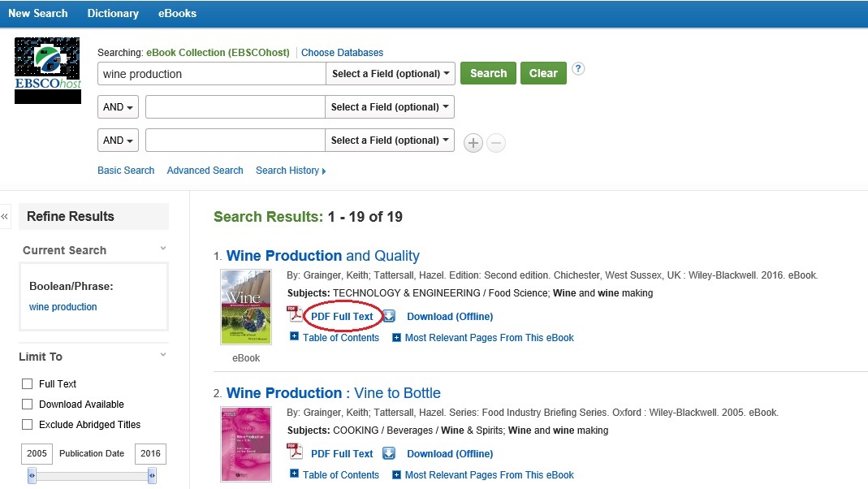Expand Table of Contents plus icon for Vine to Bottle

point(294,474)
